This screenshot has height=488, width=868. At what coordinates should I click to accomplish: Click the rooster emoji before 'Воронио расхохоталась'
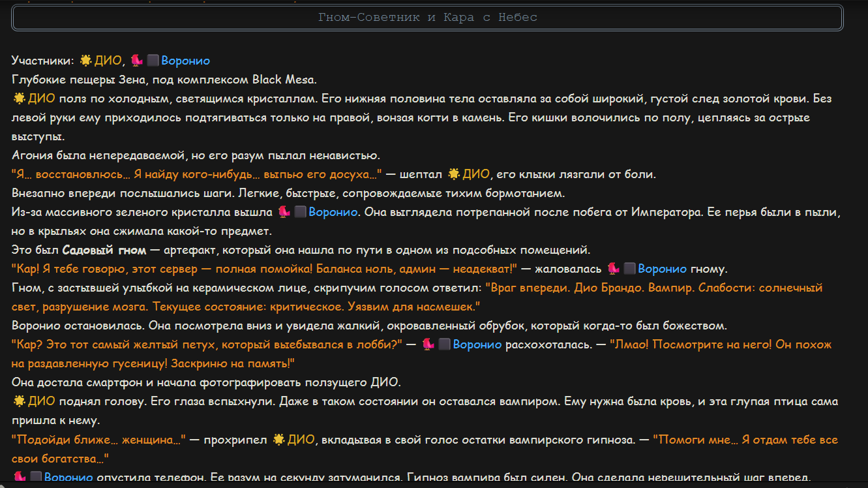pyautogui.click(x=428, y=344)
